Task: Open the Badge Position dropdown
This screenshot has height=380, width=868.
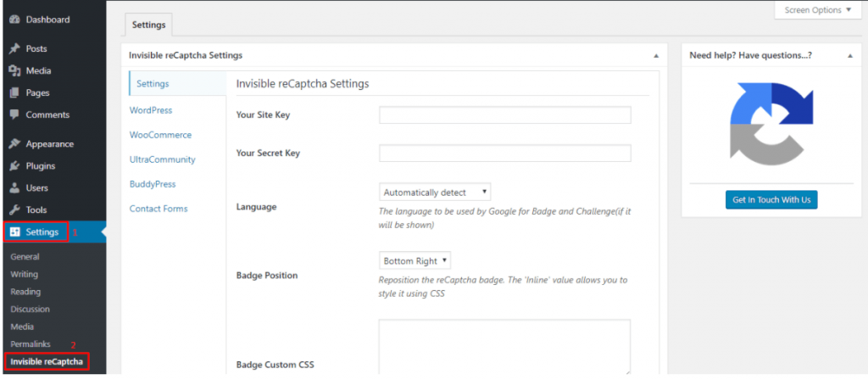Action: click(415, 261)
